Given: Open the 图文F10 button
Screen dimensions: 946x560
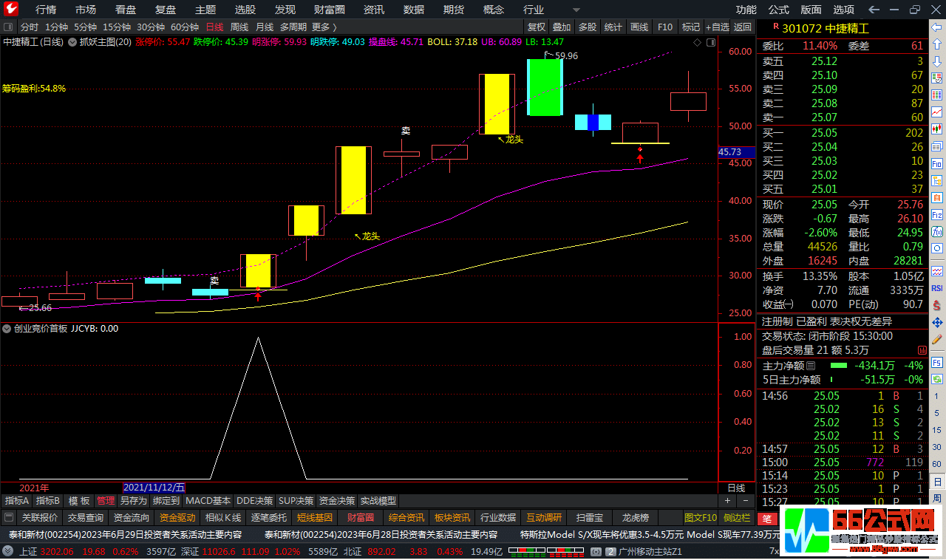Looking at the screenshot, I should (700, 518).
